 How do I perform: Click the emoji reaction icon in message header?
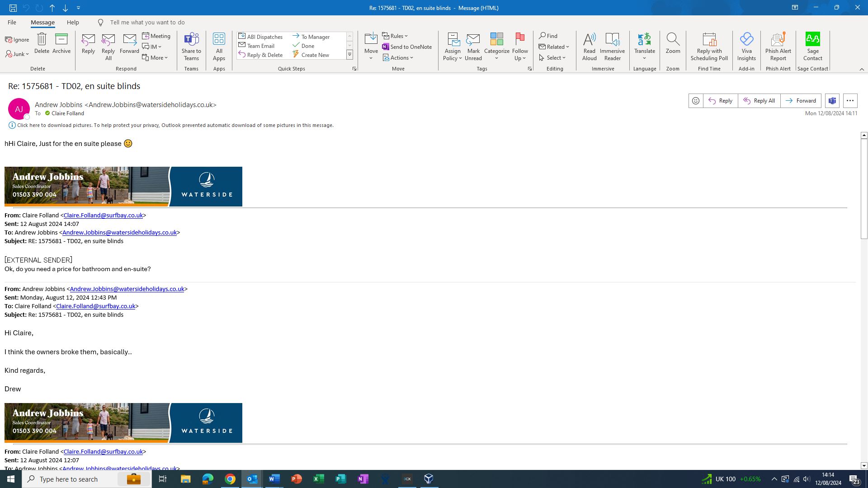(695, 101)
